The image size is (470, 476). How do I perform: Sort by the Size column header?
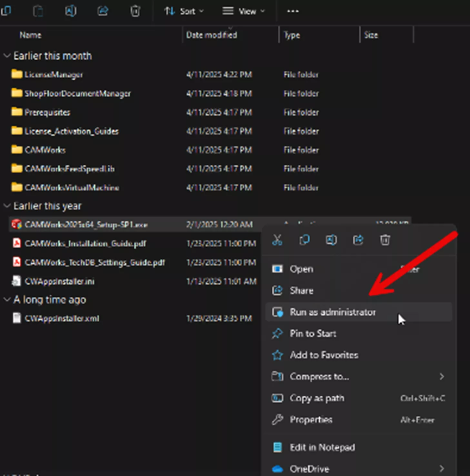click(371, 35)
